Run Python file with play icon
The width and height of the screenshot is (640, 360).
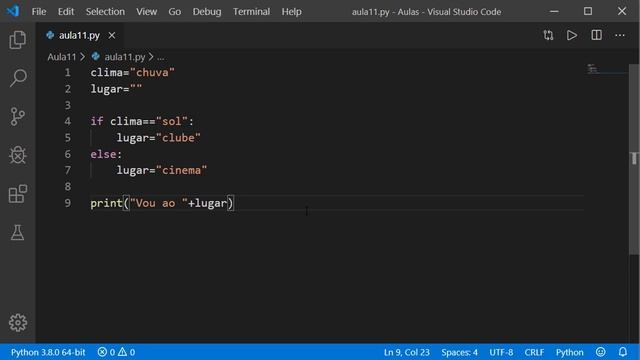pyautogui.click(x=572, y=36)
